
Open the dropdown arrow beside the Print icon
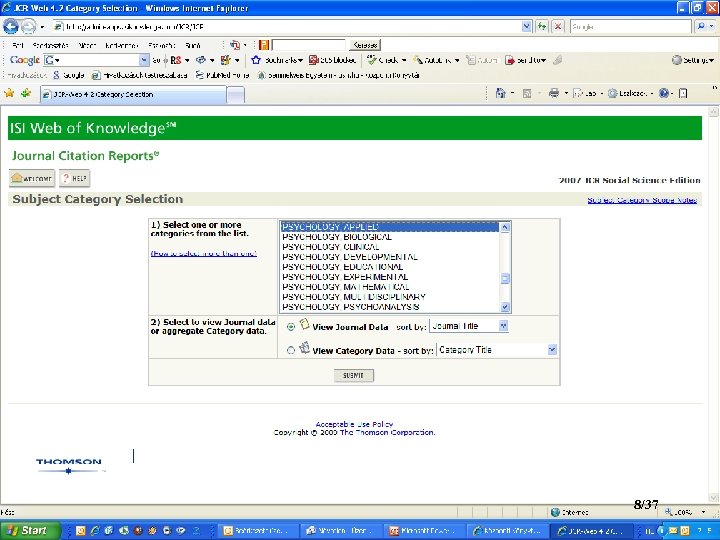coord(566,93)
